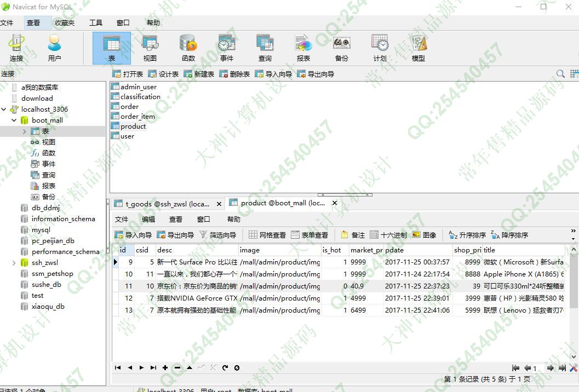The height and width of the screenshot is (392, 579).
Task: Sort ascending with 升序排序
Action: coord(467,235)
